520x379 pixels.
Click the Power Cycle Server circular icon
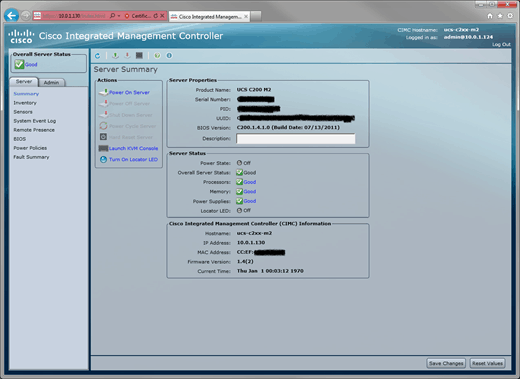[x=104, y=126]
